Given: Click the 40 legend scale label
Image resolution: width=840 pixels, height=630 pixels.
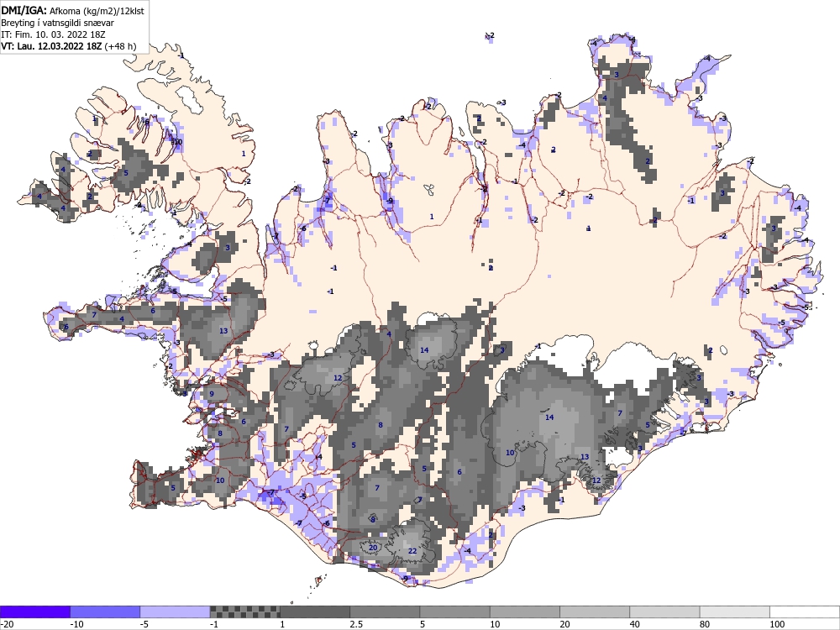Looking at the screenshot, I should tap(635, 624).
